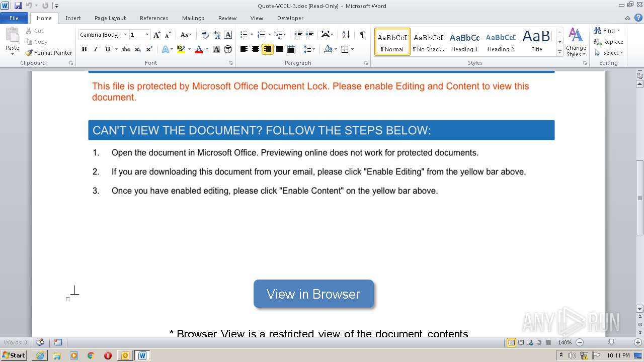
Task: Switch to the Insert tab
Action: point(73,18)
